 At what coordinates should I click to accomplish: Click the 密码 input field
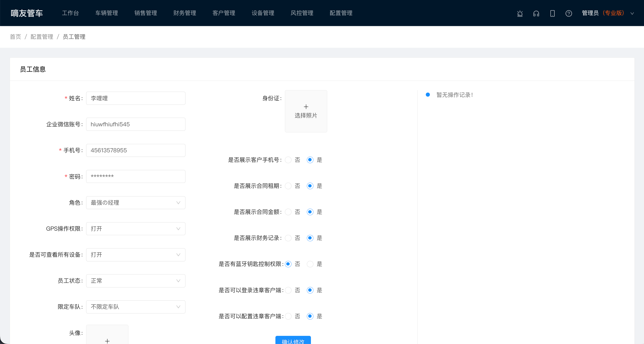135,176
